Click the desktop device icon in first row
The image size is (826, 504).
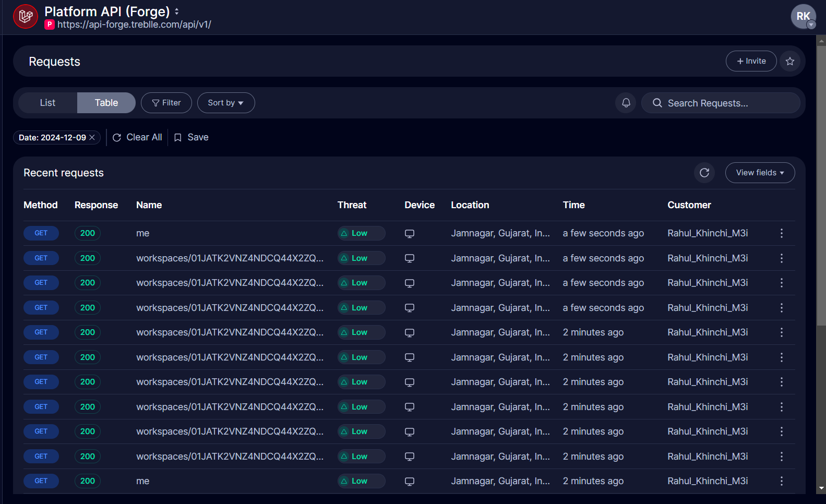click(x=410, y=233)
